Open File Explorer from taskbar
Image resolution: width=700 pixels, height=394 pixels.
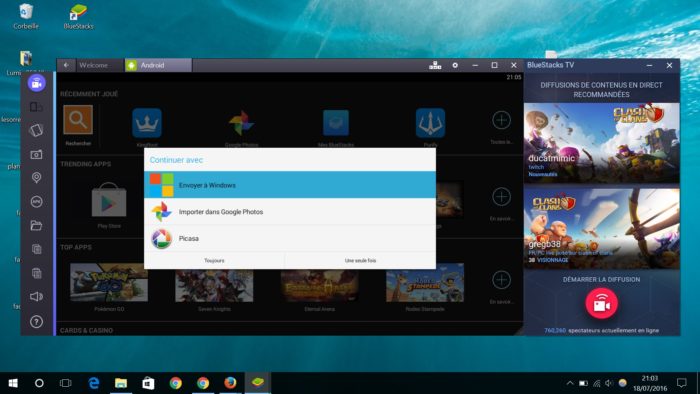point(121,383)
